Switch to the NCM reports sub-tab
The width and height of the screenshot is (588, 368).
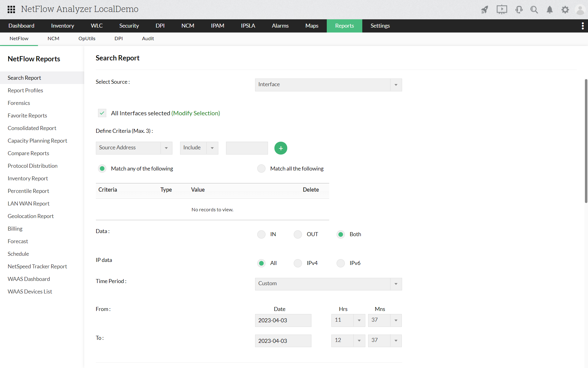click(x=53, y=39)
